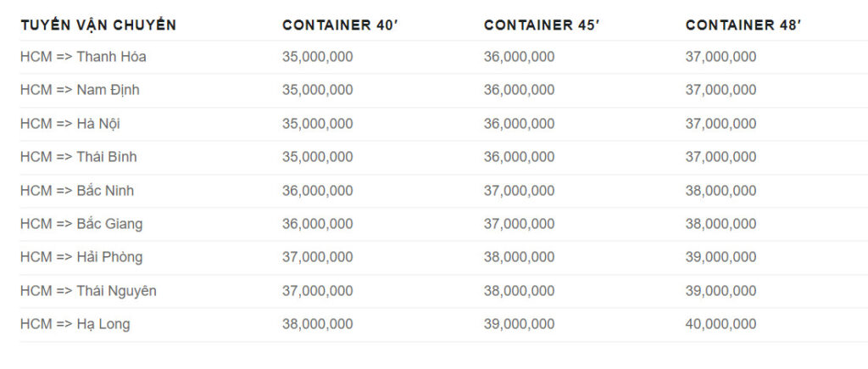Select the HCM => Bắc Giang route cell
The width and height of the screenshot is (868, 369).
pyautogui.click(x=81, y=224)
